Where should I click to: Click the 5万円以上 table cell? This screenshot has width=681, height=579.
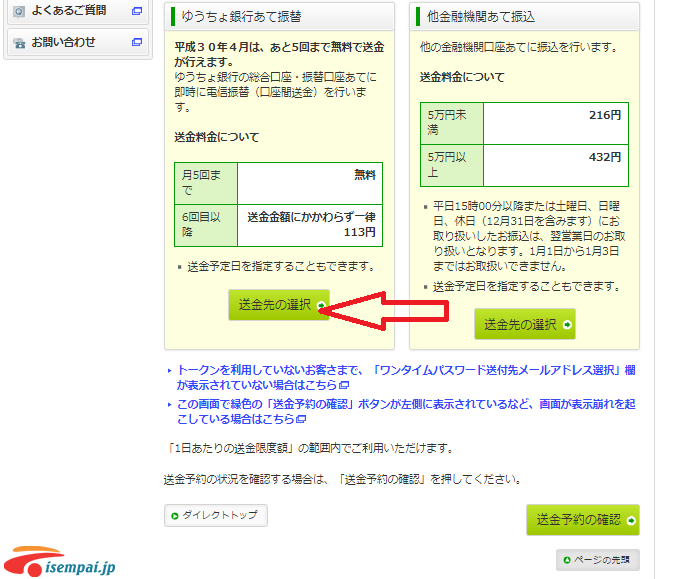coord(452,165)
